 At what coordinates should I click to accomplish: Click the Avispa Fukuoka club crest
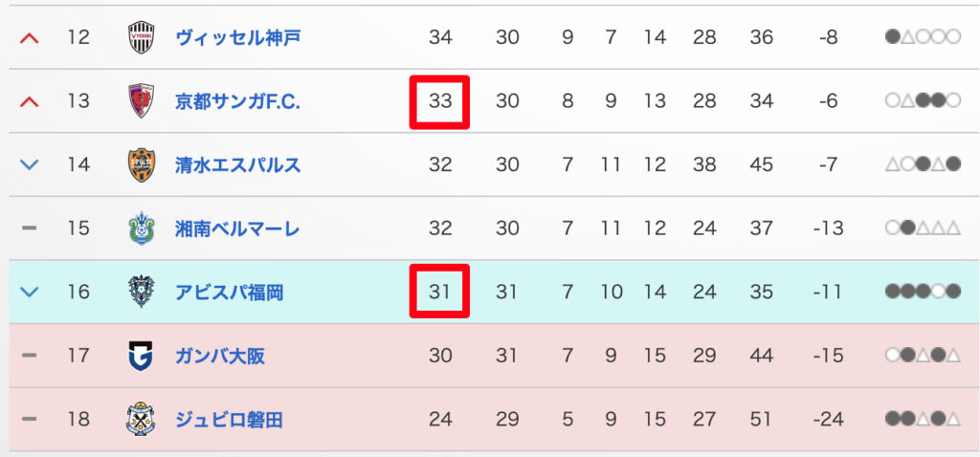pos(141,292)
